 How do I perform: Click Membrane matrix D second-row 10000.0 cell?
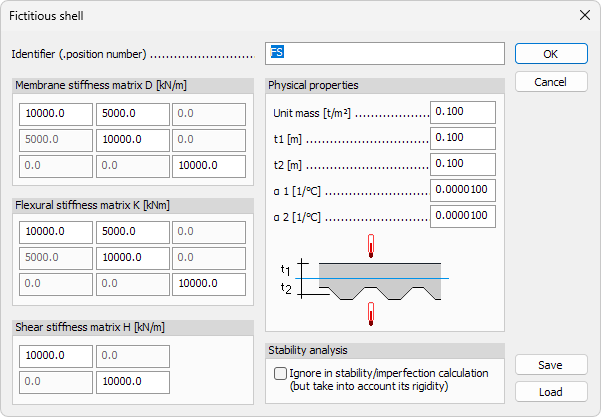133,140
